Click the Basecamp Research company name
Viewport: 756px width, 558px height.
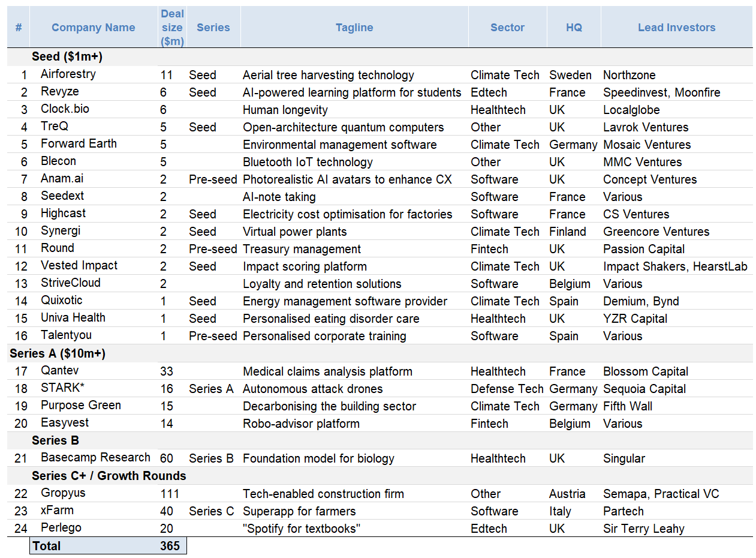(x=95, y=457)
